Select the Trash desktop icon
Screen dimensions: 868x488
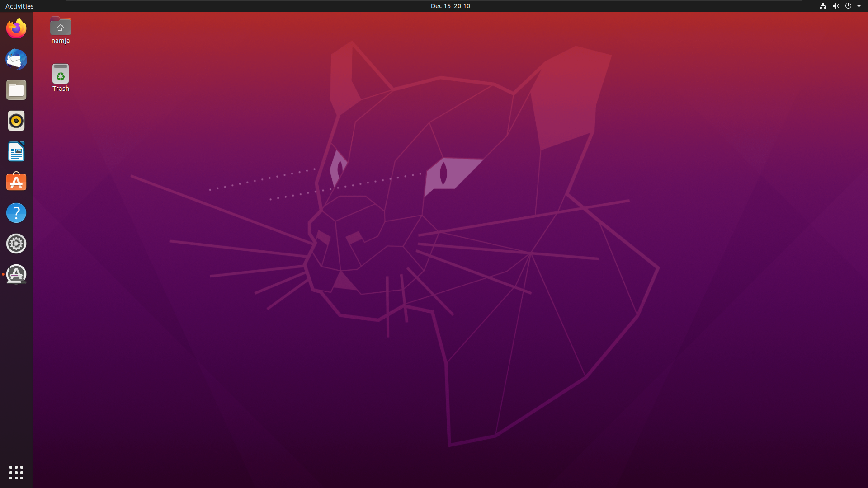click(x=61, y=74)
